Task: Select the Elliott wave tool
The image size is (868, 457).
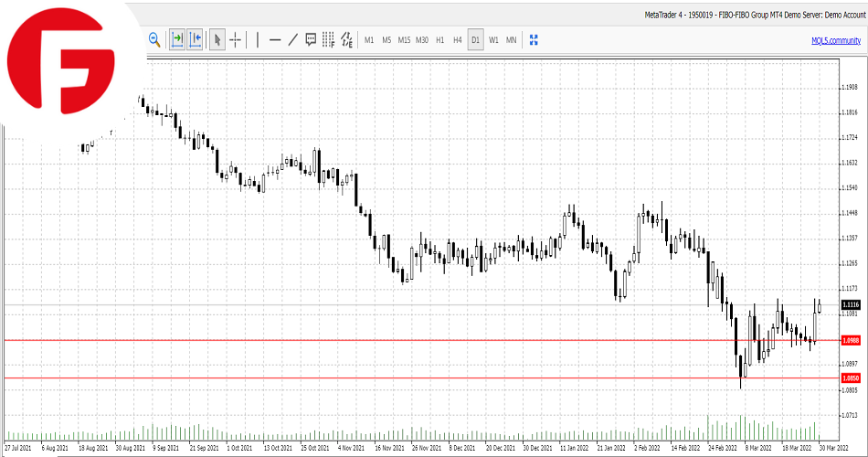Action: 346,39
